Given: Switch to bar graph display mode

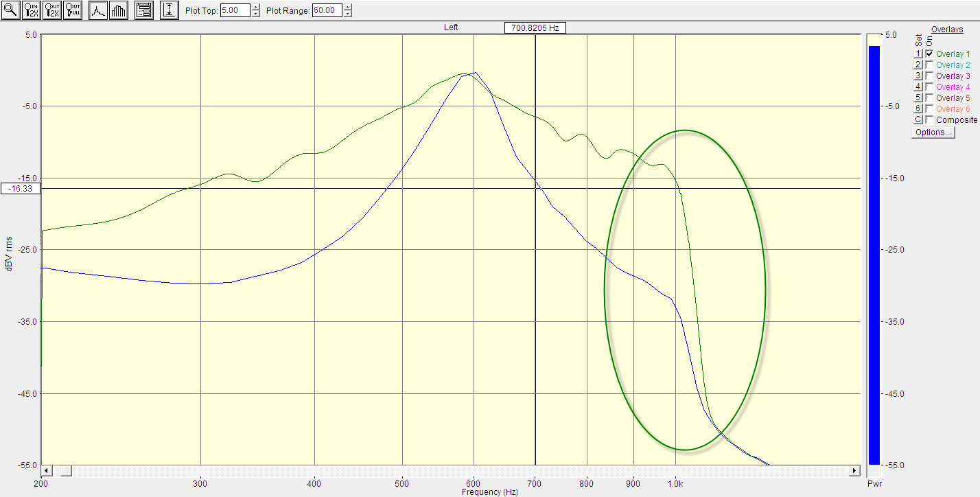Looking at the screenshot, I should click(x=119, y=10).
